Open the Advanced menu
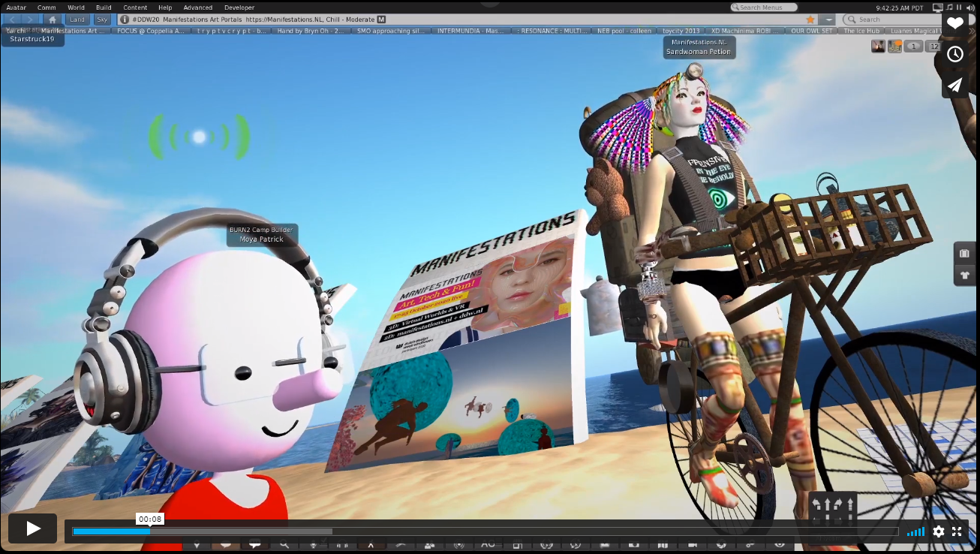 198,8
